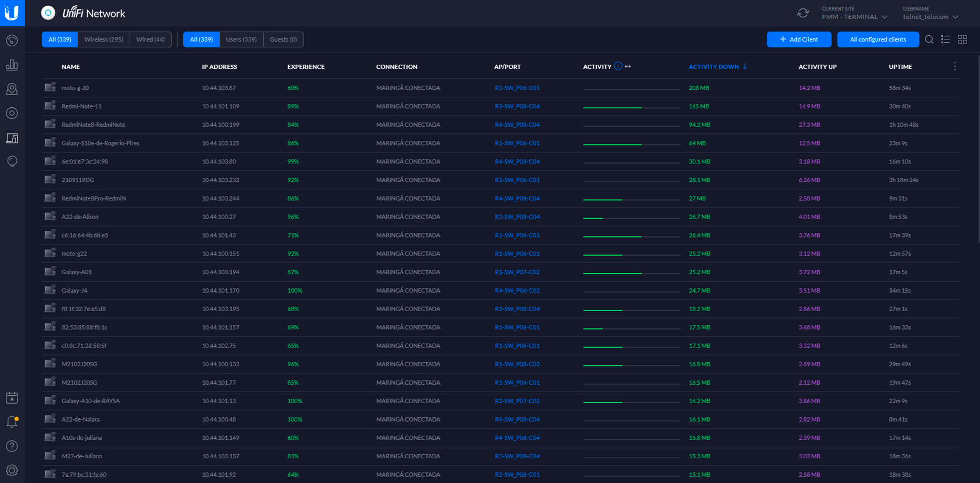Viewport: 980px width, 483px height.
Task: Open the Settings gear icon
Action: point(12,470)
